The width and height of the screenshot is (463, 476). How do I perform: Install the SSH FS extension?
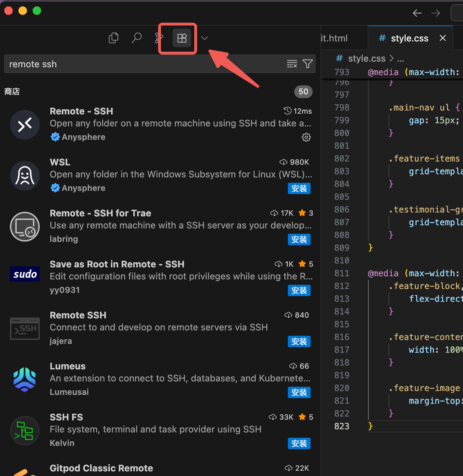click(299, 443)
